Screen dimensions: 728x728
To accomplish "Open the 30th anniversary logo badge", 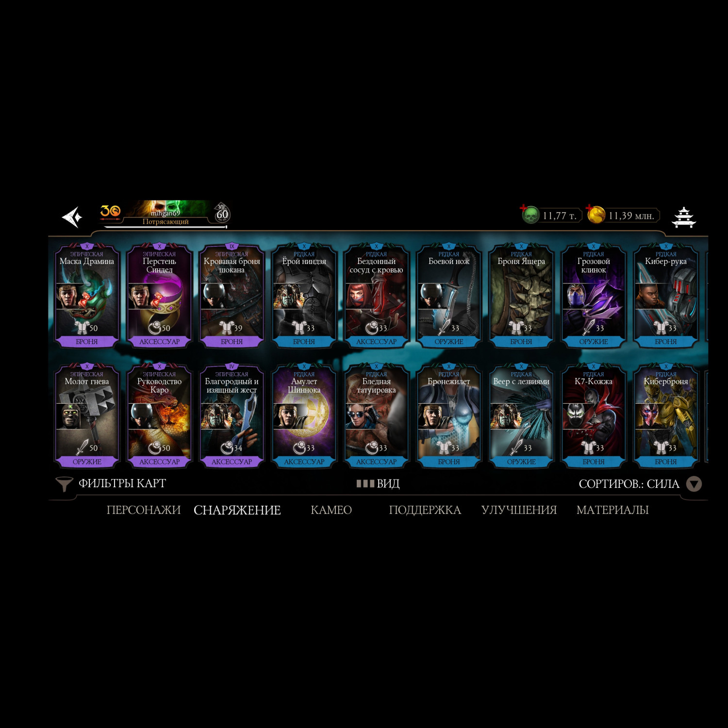I will pyautogui.click(x=110, y=212).
